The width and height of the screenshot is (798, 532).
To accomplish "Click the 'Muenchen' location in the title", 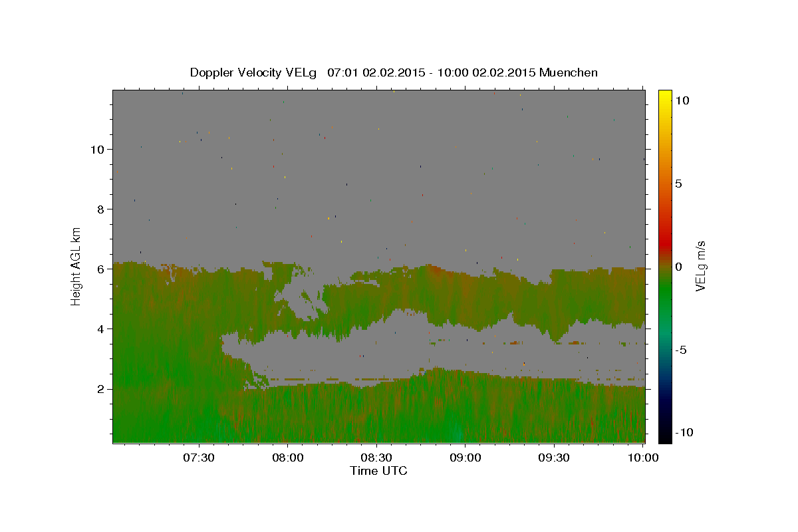I will click(x=569, y=72).
